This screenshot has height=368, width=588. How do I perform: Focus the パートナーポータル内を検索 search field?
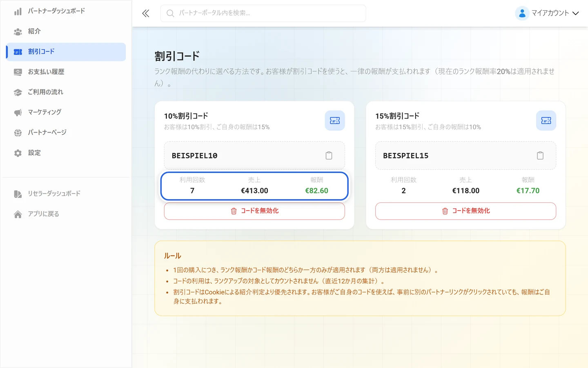pyautogui.click(x=263, y=13)
